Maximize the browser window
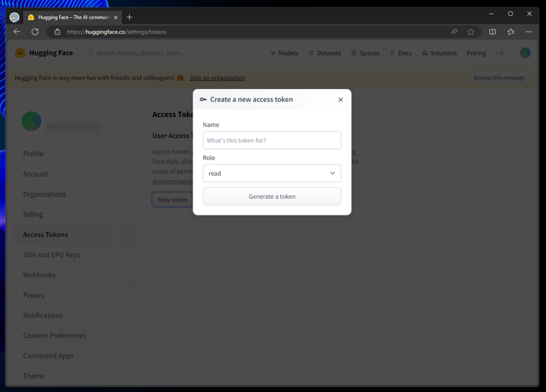The image size is (546, 392). click(x=511, y=14)
